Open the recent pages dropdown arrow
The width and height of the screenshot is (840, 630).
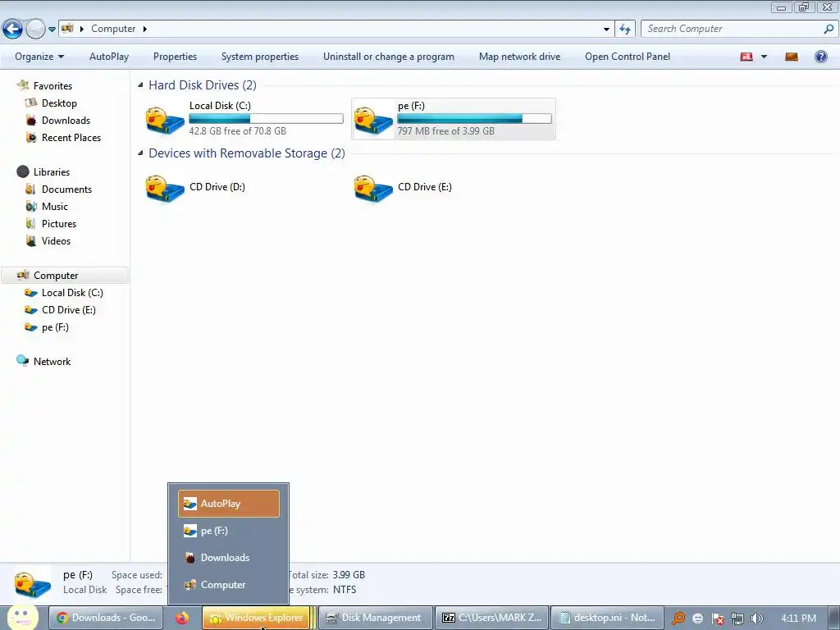(52, 30)
